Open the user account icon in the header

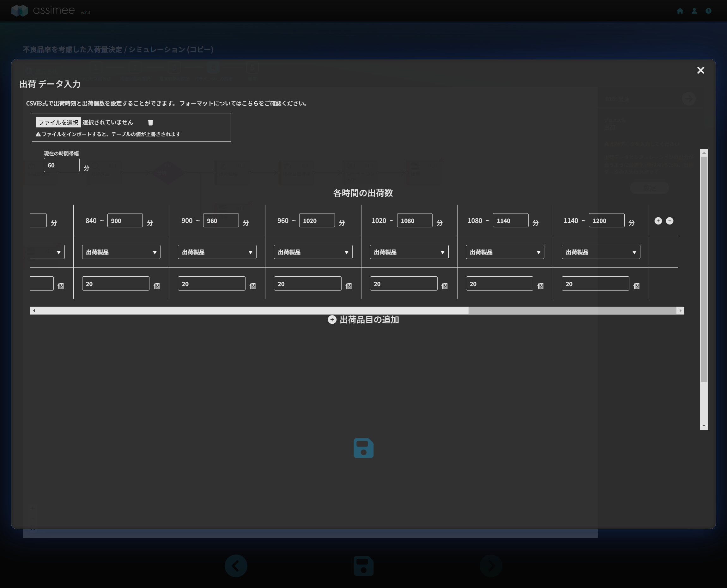click(x=694, y=11)
